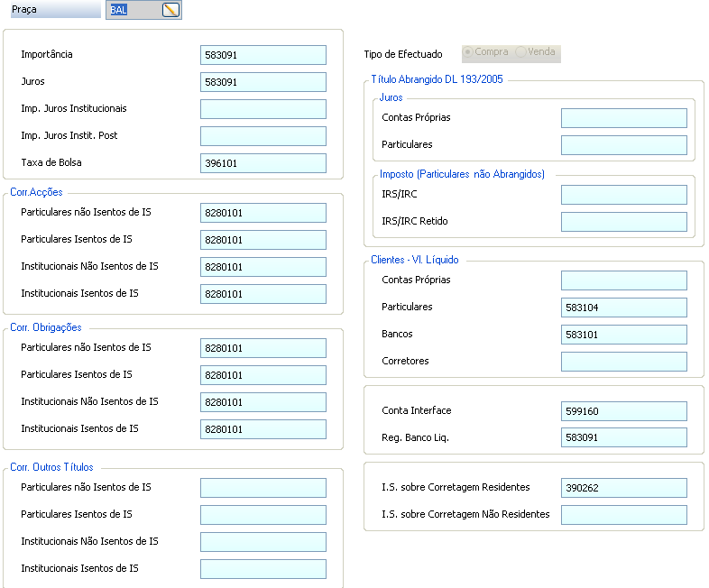Click the Conta Interface field

pyautogui.click(x=624, y=411)
